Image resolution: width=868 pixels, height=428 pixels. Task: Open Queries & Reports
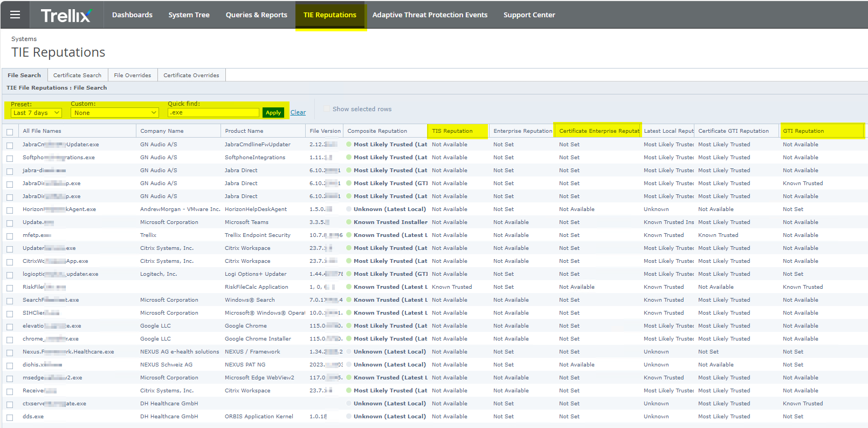coord(257,15)
